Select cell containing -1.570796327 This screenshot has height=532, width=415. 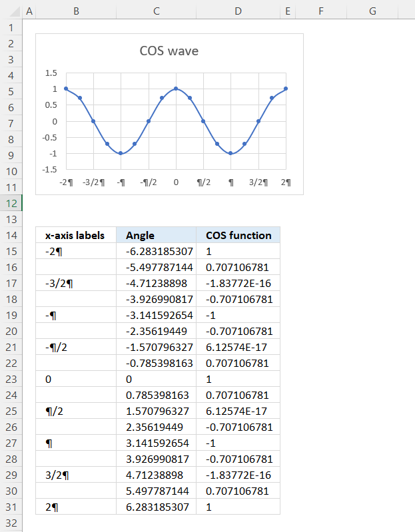(x=156, y=347)
